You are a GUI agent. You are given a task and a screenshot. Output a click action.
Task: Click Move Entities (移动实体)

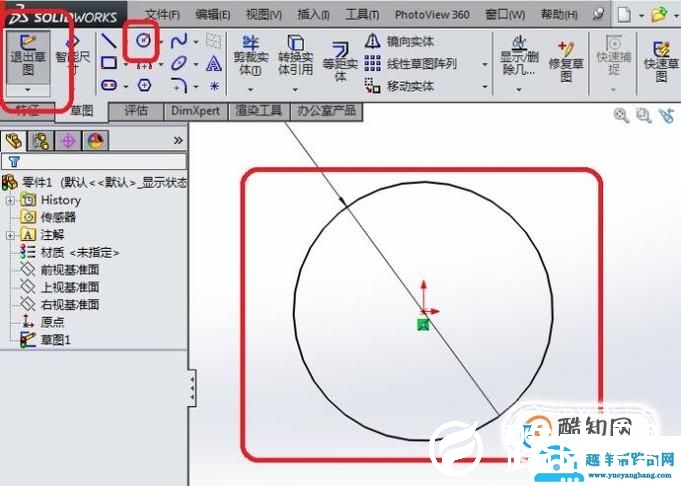tap(400, 86)
